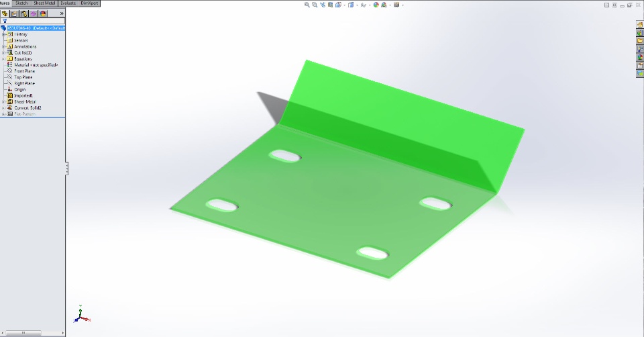Image resolution: width=644 pixels, height=337 pixels.
Task: Open the DisplayManager tab icon
Action: pyautogui.click(x=43, y=13)
